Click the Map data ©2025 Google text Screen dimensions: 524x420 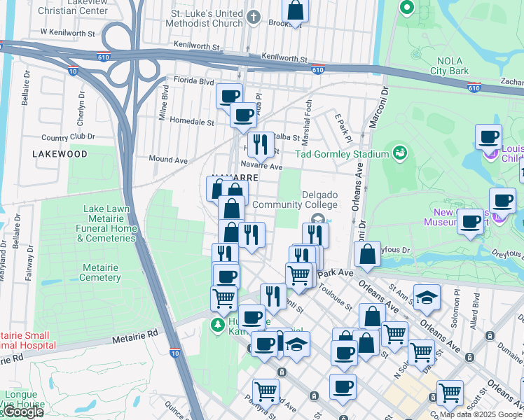(481, 414)
